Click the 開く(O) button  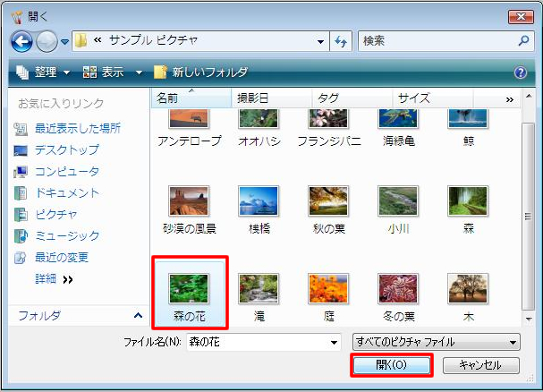(391, 365)
